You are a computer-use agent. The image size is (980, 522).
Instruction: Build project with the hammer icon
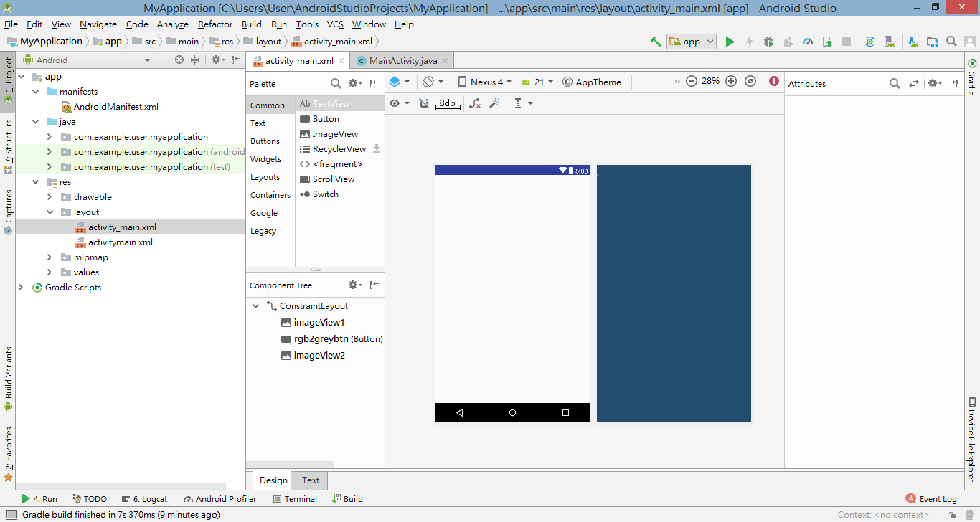[x=655, y=42]
